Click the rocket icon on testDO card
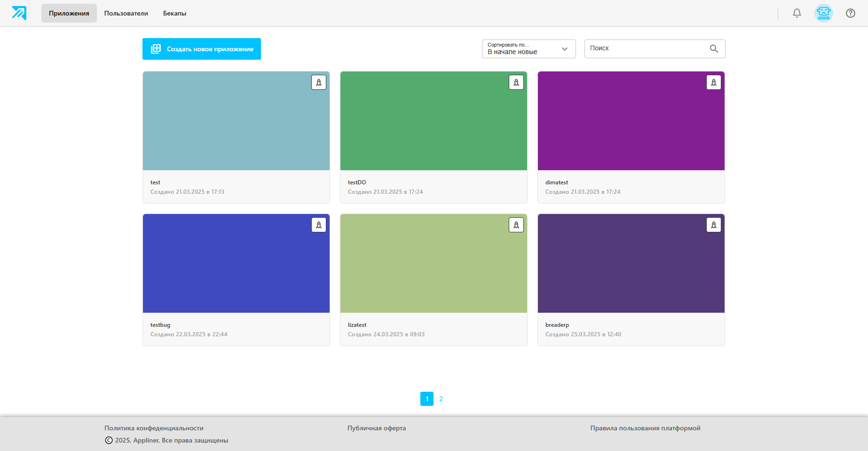Viewport: 868px width, 451px height. [x=516, y=82]
